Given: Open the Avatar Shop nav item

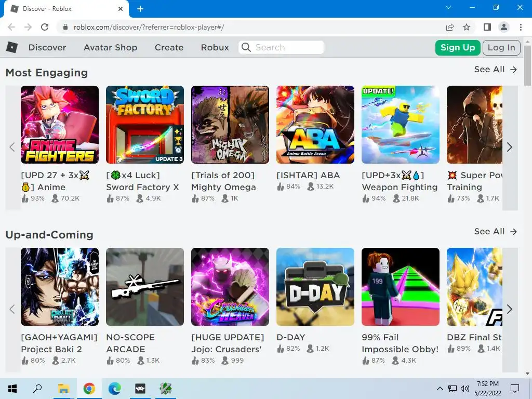Looking at the screenshot, I should tap(110, 47).
